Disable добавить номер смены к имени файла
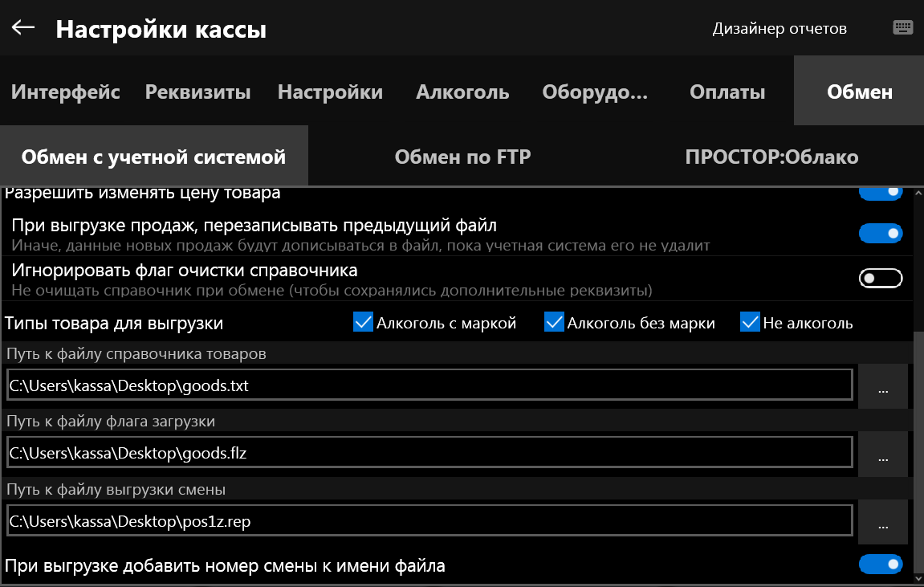This screenshot has width=924, height=587. click(881, 565)
